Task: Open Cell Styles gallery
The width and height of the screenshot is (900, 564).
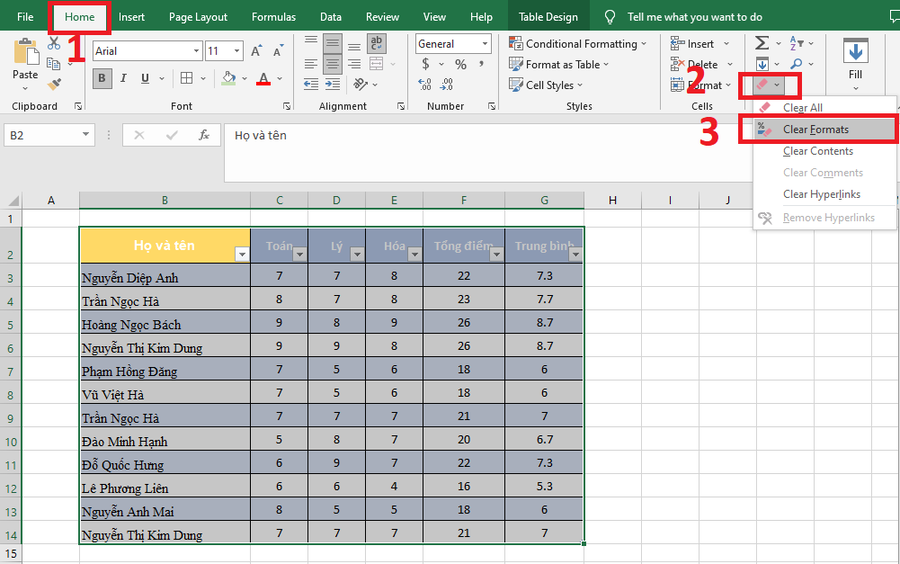Action: [x=546, y=85]
